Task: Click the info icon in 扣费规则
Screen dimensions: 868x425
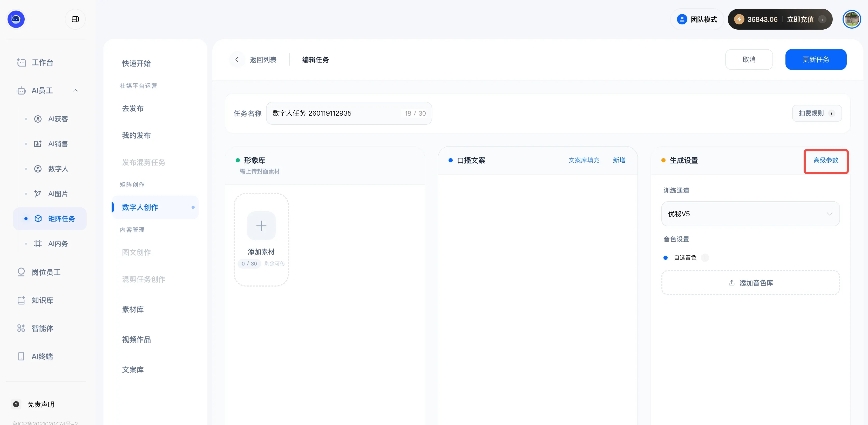Action: pyautogui.click(x=832, y=113)
